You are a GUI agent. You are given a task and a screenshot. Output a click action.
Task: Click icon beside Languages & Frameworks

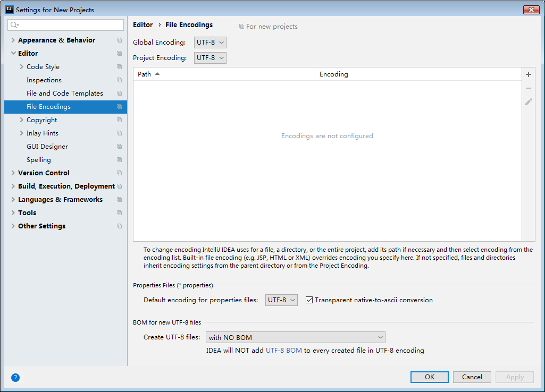(x=119, y=200)
